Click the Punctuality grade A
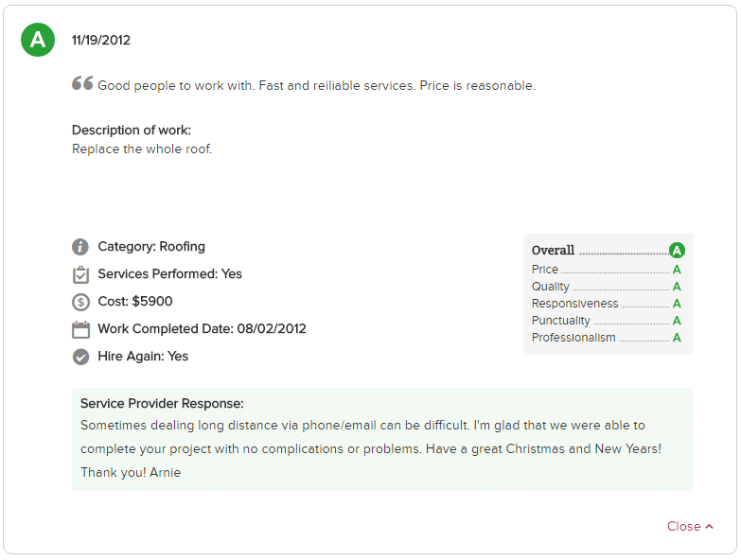Viewport: 741px width, 560px height. [677, 321]
